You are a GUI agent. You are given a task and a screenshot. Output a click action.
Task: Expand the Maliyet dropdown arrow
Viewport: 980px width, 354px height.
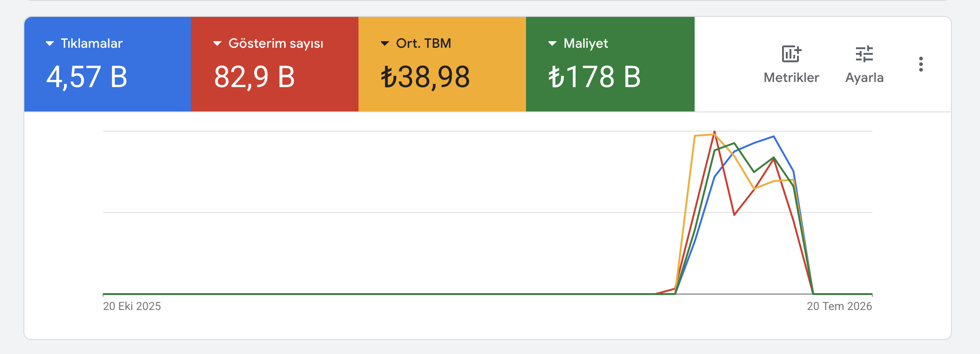(552, 44)
